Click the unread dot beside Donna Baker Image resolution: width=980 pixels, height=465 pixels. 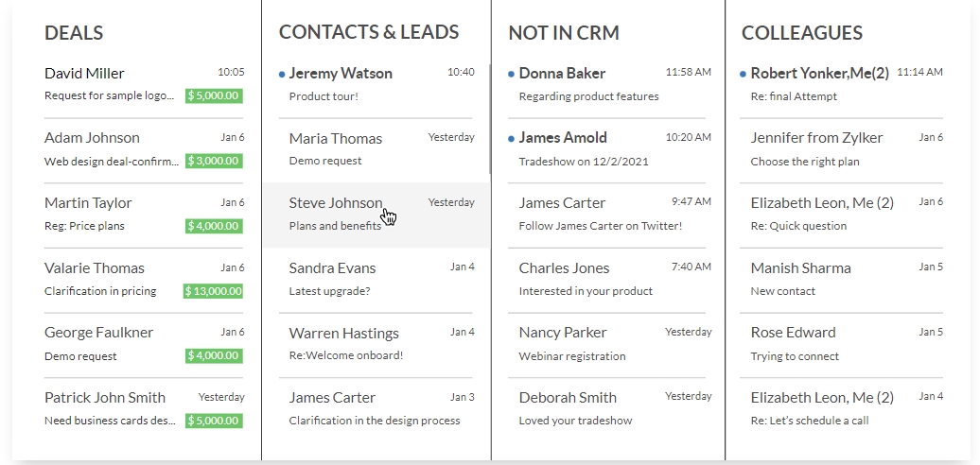point(512,74)
